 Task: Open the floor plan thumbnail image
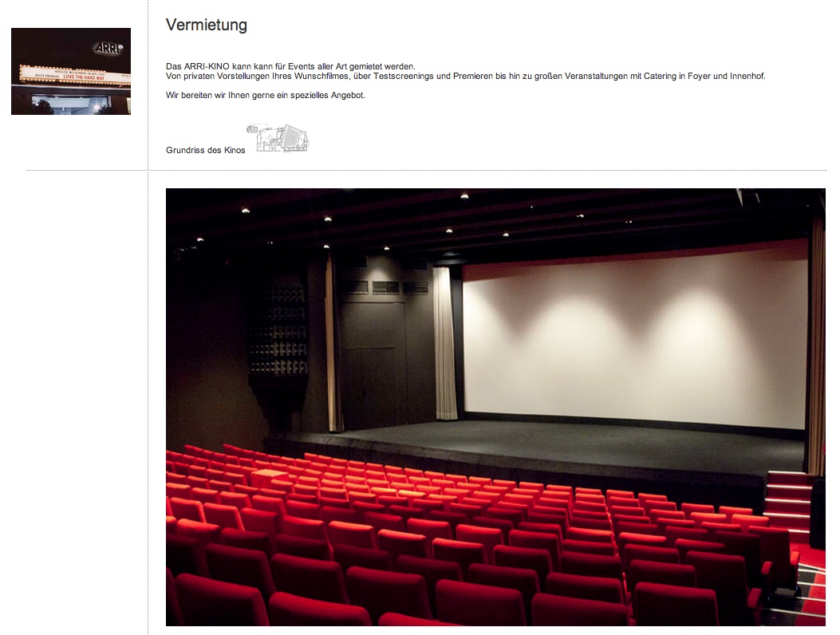[x=278, y=138]
